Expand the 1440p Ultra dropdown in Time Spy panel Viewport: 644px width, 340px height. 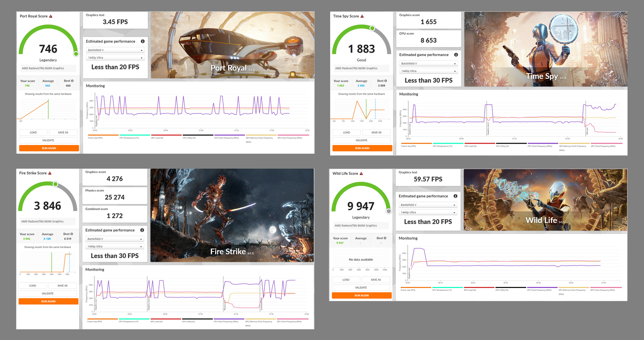click(x=428, y=71)
